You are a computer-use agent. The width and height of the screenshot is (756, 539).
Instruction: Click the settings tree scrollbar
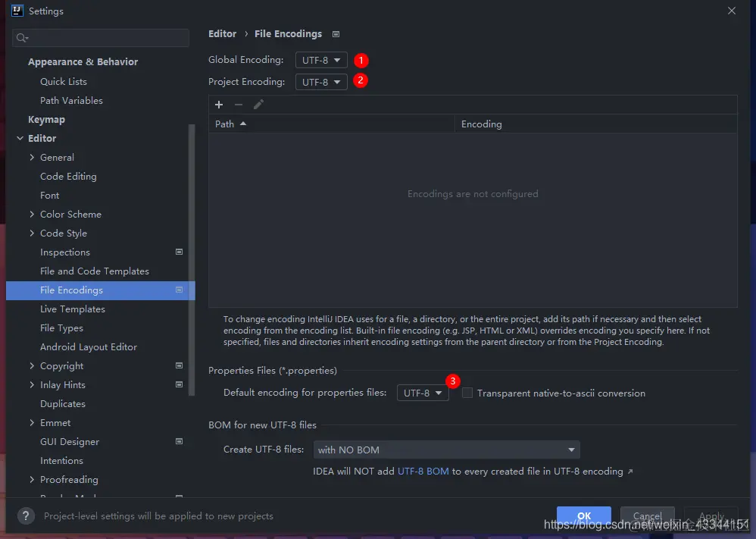[192, 259]
